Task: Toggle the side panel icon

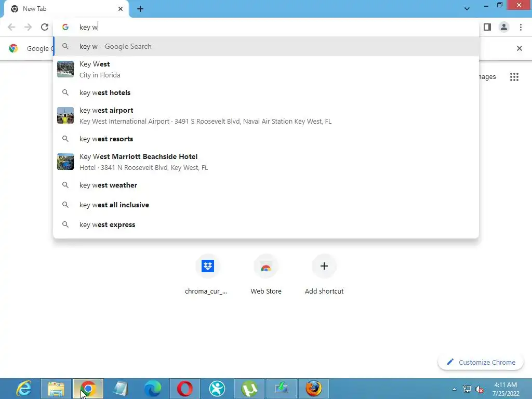Action: [487, 27]
